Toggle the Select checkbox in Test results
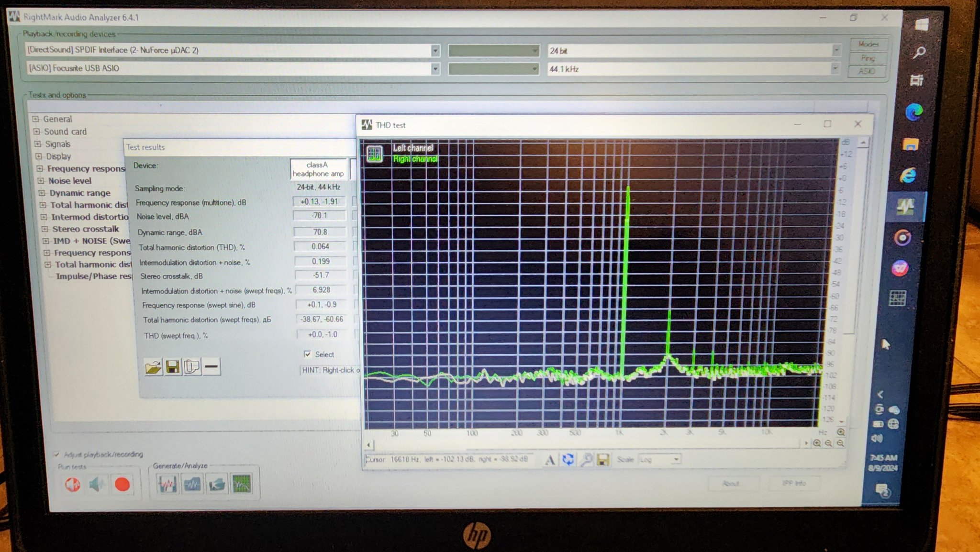This screenshot has width=980, height=552. [307, 354]
